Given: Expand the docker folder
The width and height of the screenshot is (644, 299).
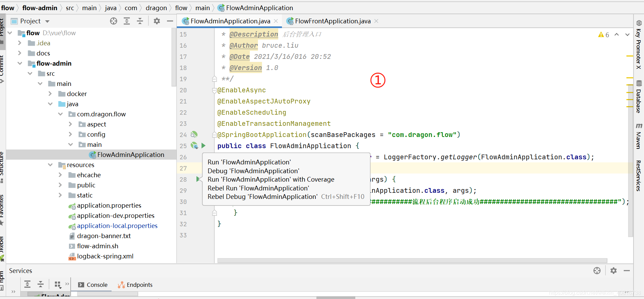Looking at the screenshot, I should pyautogui.click(x=50, y=94).
